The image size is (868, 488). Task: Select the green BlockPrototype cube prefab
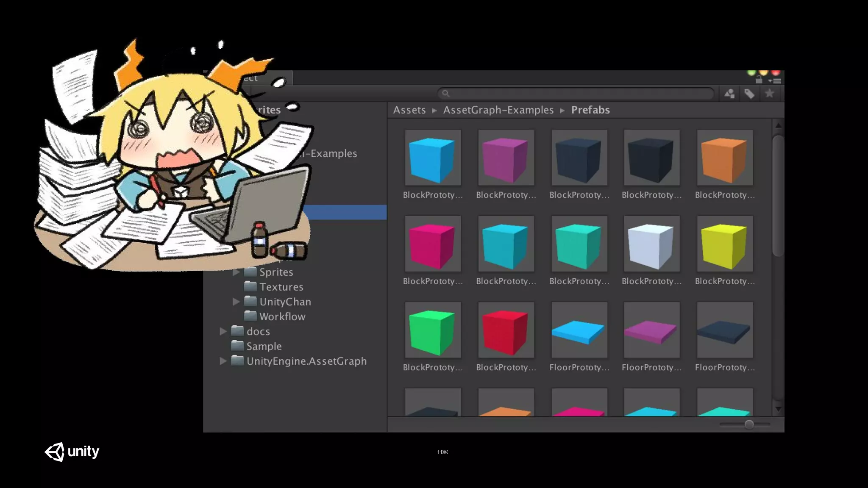[x=432, y=330]
